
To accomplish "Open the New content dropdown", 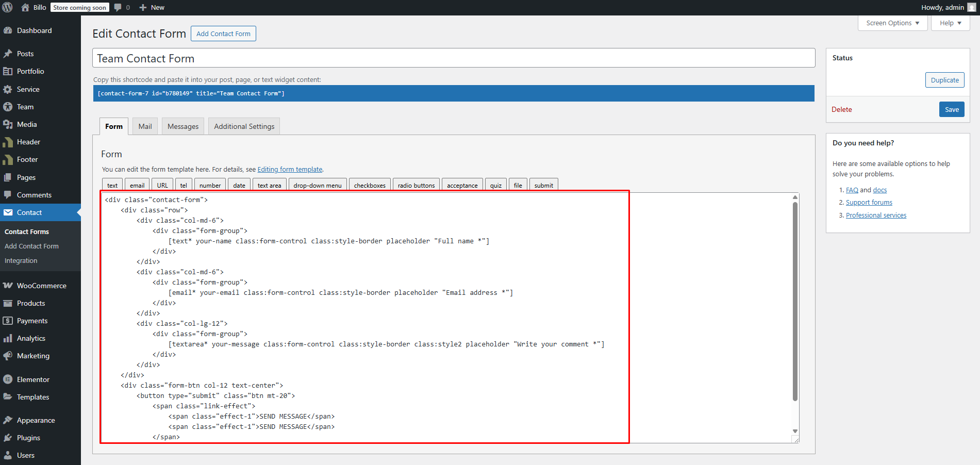I will pyautogui.click(x=152, y=7).
